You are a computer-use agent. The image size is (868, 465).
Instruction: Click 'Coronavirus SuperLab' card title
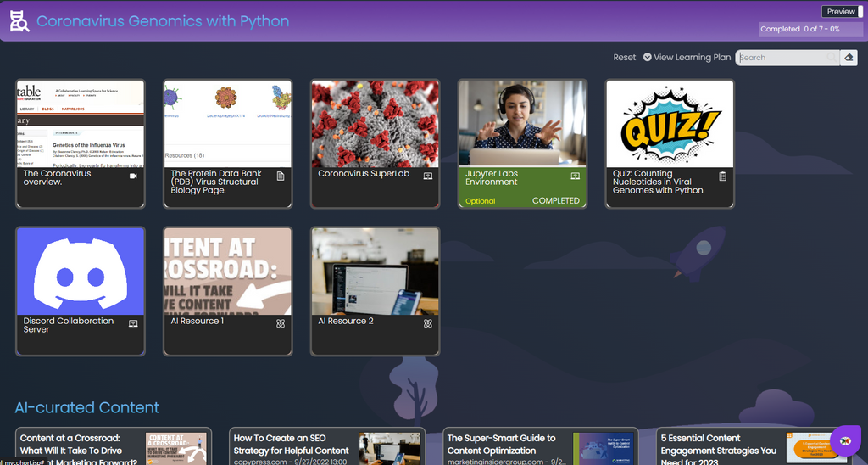pyautogui.click(x=363, y=173)
